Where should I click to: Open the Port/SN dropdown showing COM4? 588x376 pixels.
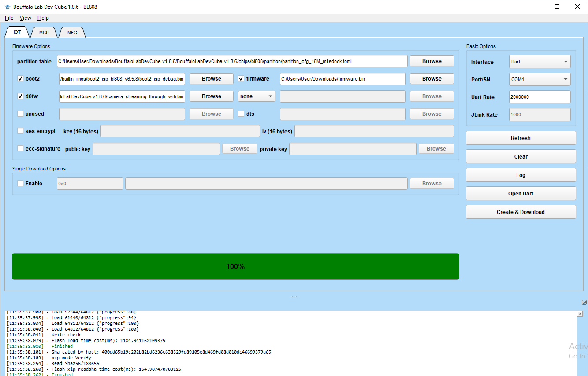click(x=540, y=80)
